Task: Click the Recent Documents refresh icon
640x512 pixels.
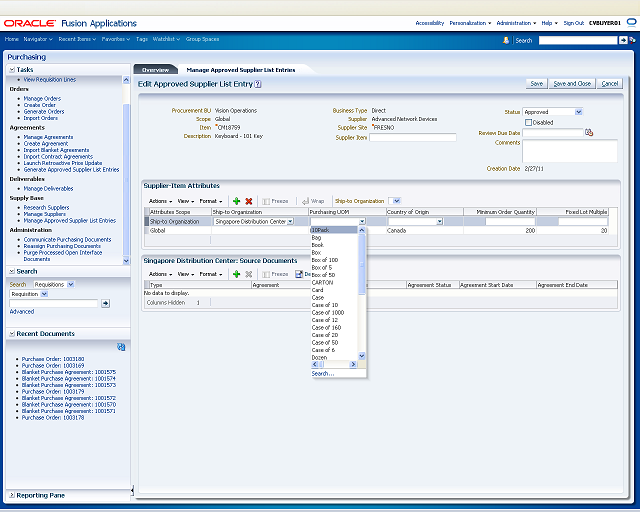Action: point(121,347)
